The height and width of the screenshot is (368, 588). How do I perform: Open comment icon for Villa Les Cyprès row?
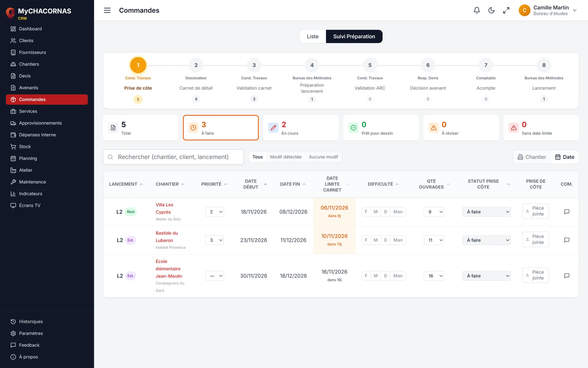click(567, 212)
